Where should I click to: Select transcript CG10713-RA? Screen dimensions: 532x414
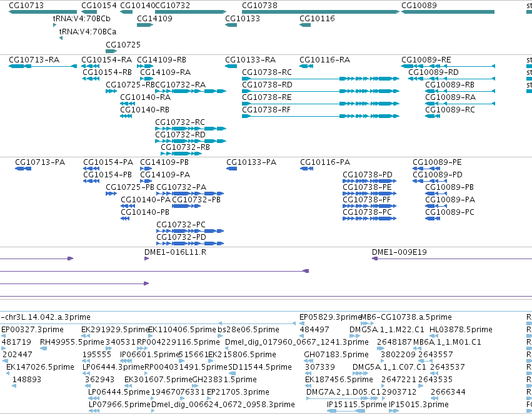pyautogui.click(x=34, y=59)
